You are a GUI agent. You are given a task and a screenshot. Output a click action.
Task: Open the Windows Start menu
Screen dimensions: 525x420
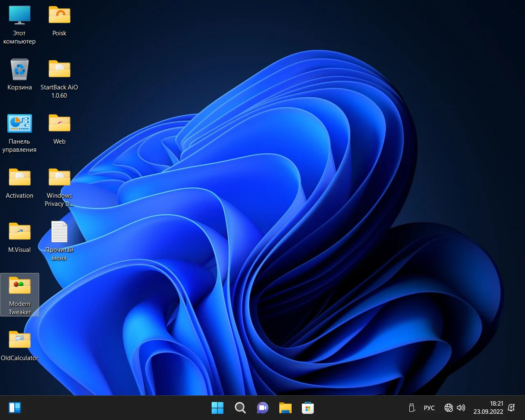[217, 408]
